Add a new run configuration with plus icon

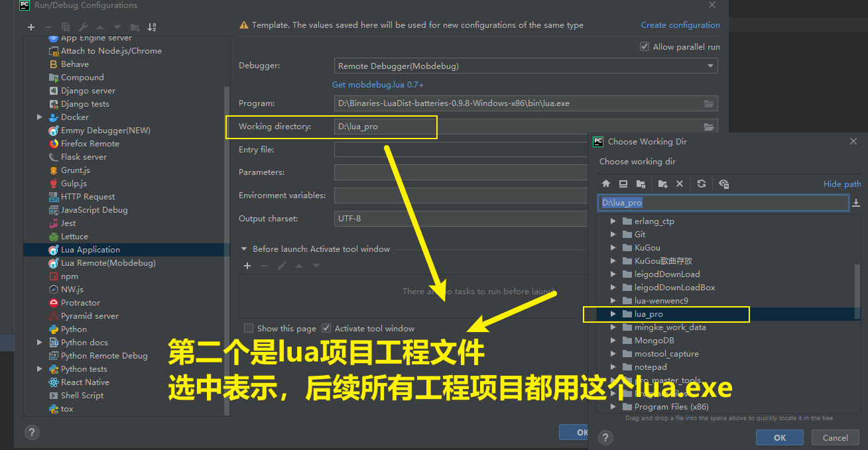(x=31, y=27)
